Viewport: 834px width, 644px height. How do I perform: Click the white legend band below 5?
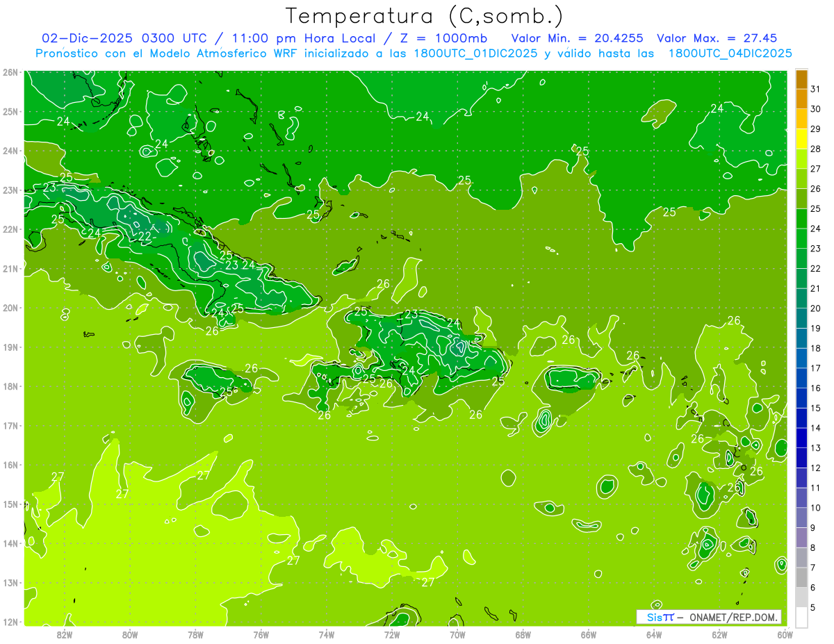[x=801, y=617]
